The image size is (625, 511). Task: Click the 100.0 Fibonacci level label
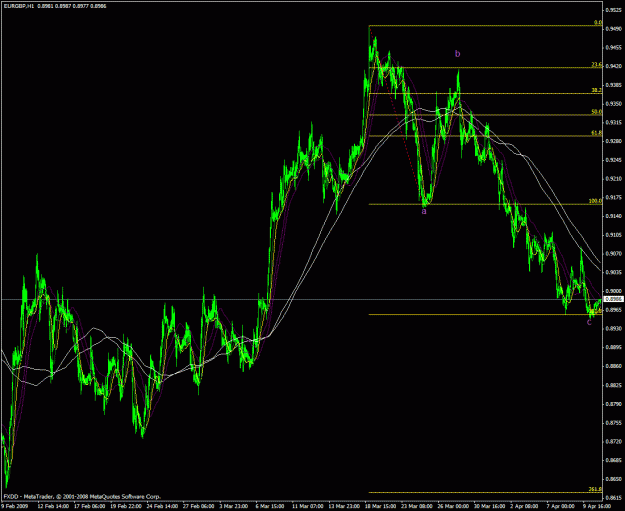(x=596, y=201)
